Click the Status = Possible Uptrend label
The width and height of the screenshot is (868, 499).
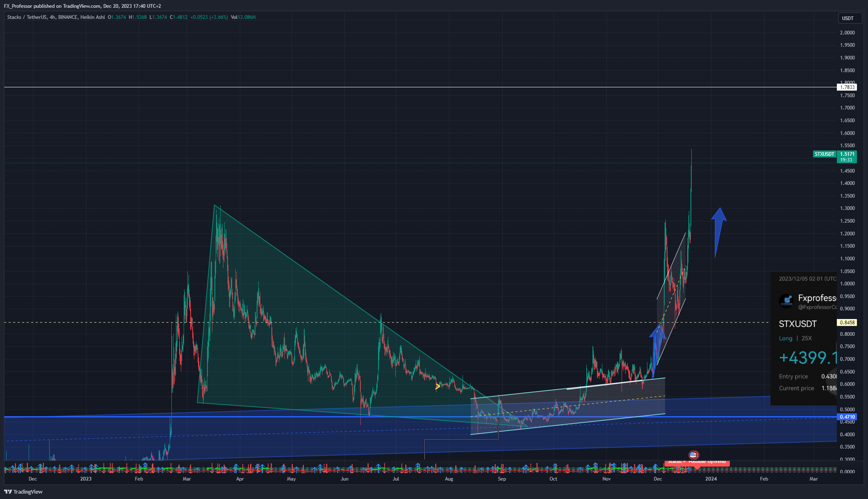click(x=697, y=462)
